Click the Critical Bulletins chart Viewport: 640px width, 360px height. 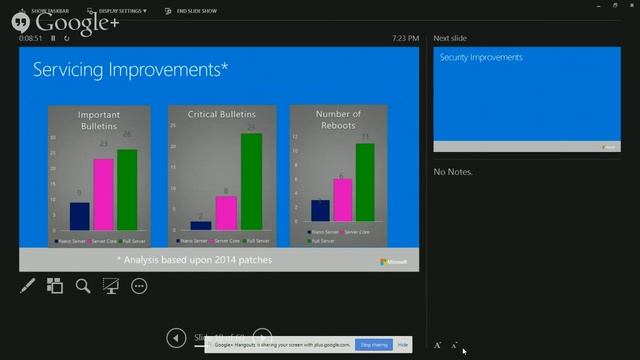tap(222, 176)
